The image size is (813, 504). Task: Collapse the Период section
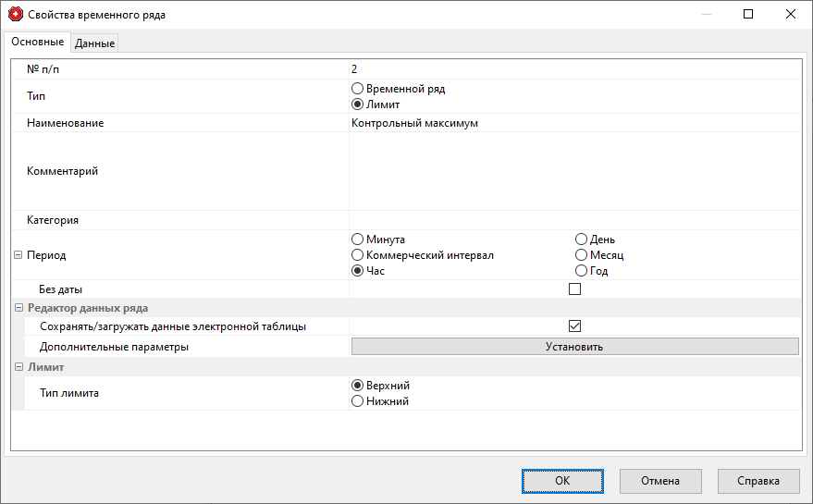pyautogui.click(x=18, y=255)
